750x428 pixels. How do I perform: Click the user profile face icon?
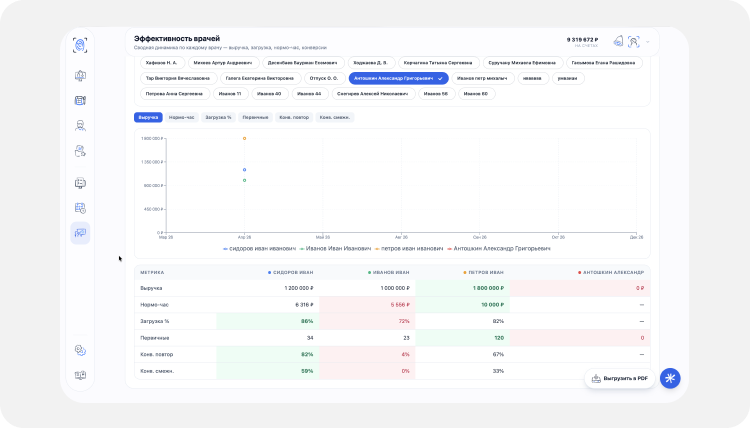point(634,42)
